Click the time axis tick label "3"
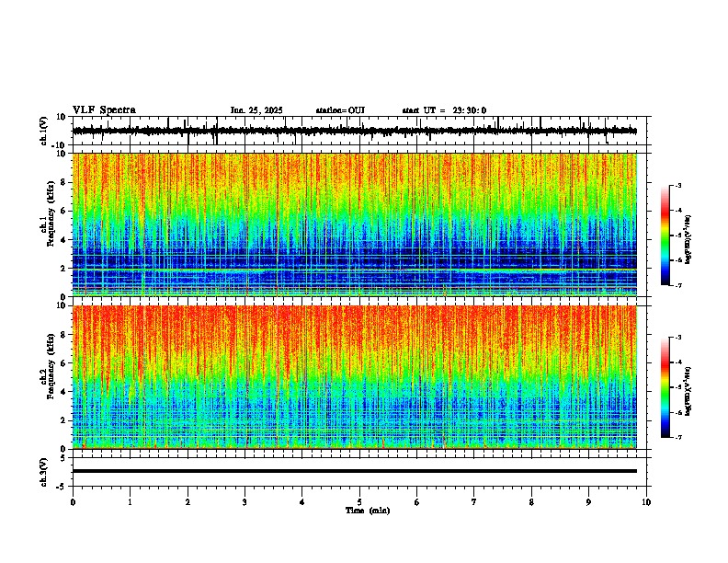This screenshot has height=563, width=728. tap(245, 502)
